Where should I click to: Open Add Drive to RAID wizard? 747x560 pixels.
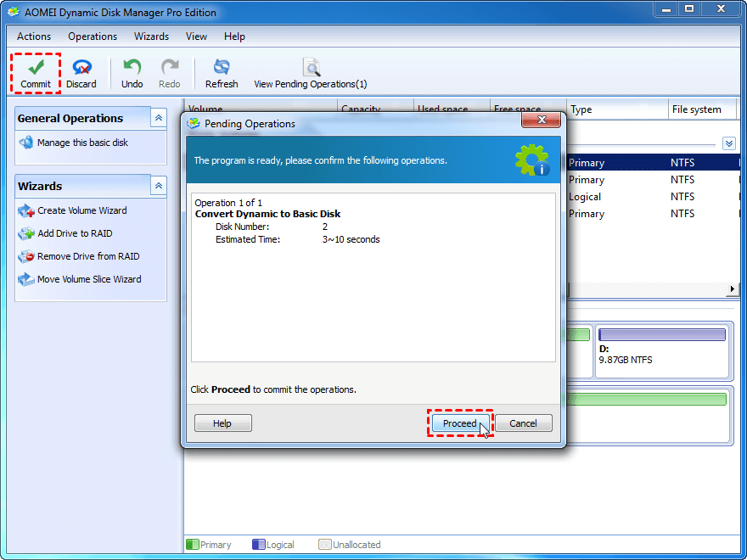click(x=75, y=233)
